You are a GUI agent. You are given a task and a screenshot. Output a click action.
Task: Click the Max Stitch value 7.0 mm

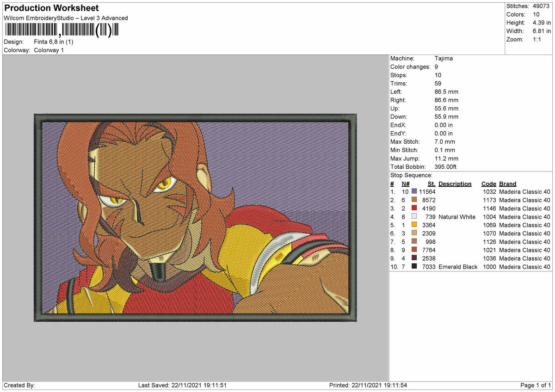point(445,141)
